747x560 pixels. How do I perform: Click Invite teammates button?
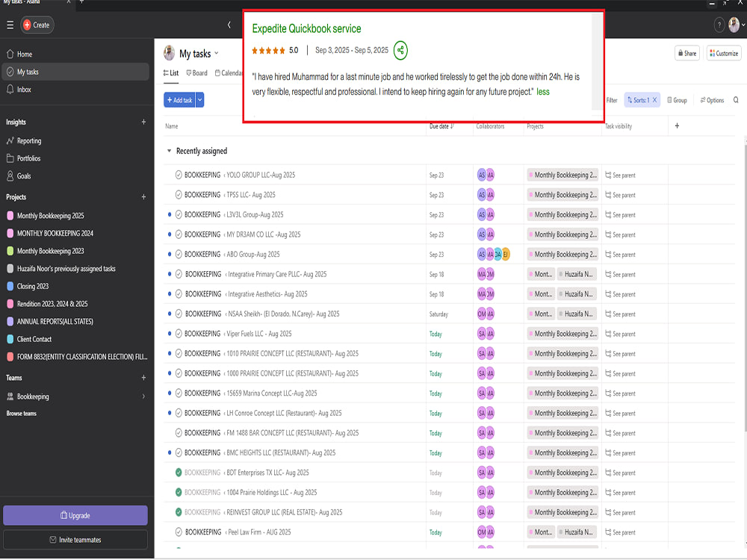pyautogui.click(x=75, y=540)
